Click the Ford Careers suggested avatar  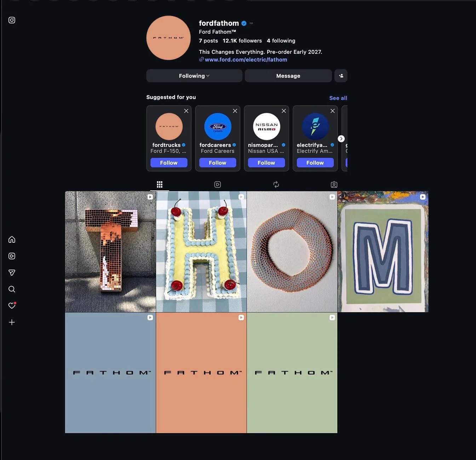pos(218,126)
